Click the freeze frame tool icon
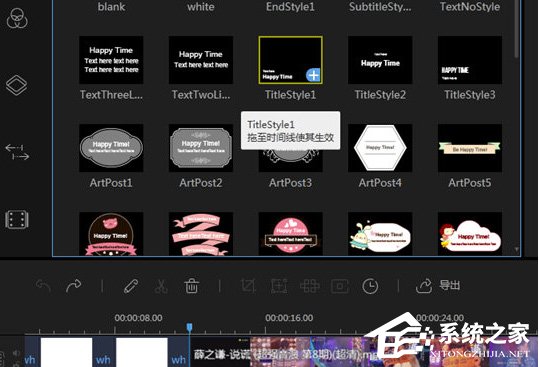Viewport: 539px width, 367px height. pos(340,286)
